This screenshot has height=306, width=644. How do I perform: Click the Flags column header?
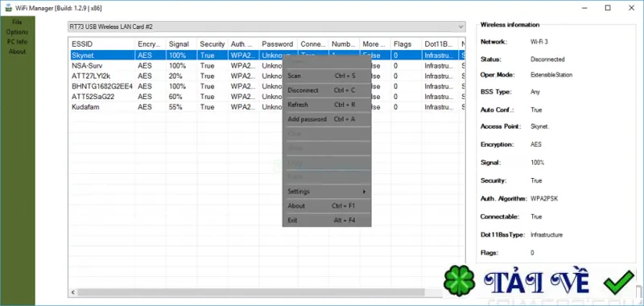(407, 44)
